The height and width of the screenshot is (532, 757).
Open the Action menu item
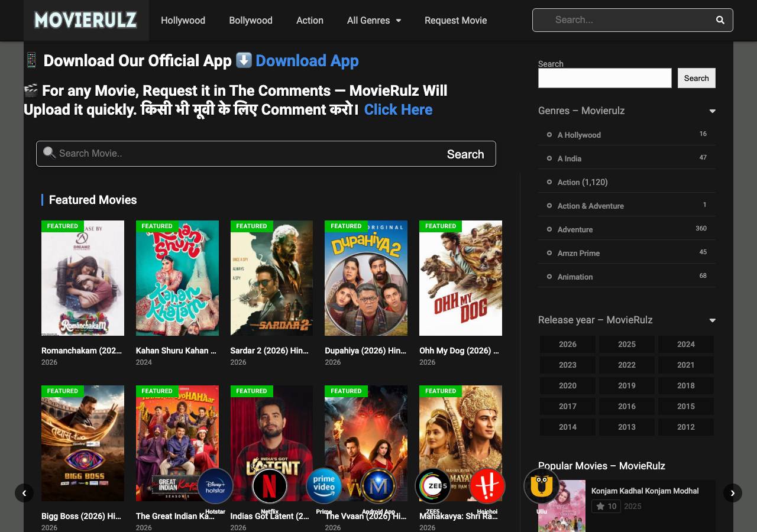[310, 20]
